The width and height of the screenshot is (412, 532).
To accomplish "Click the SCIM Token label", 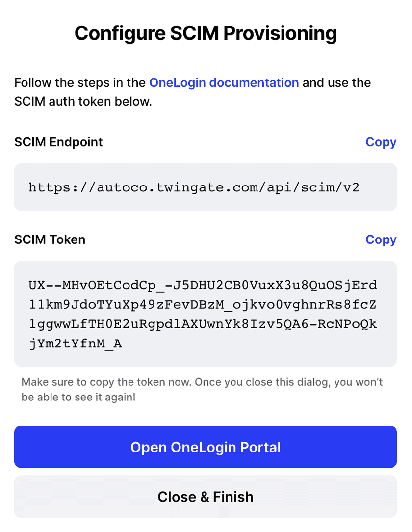I will click(50, 239).
